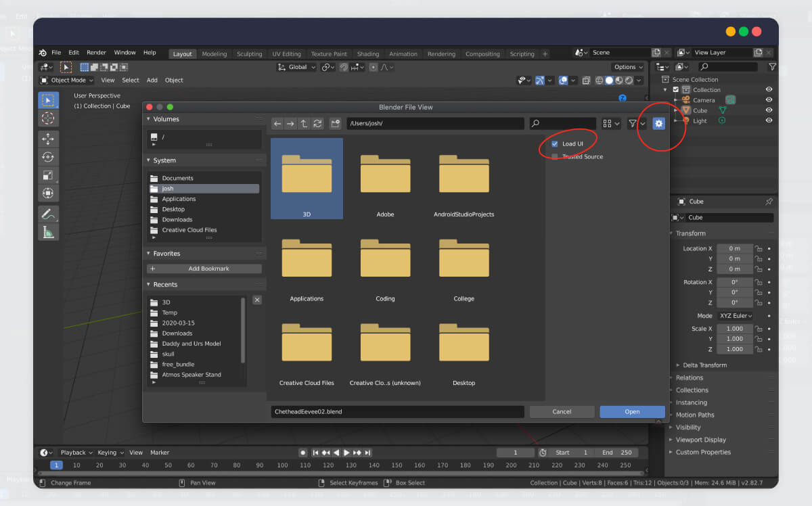Select the Move tool in left toolbar
Screen dimensions: 812x506
click(48, 139)
